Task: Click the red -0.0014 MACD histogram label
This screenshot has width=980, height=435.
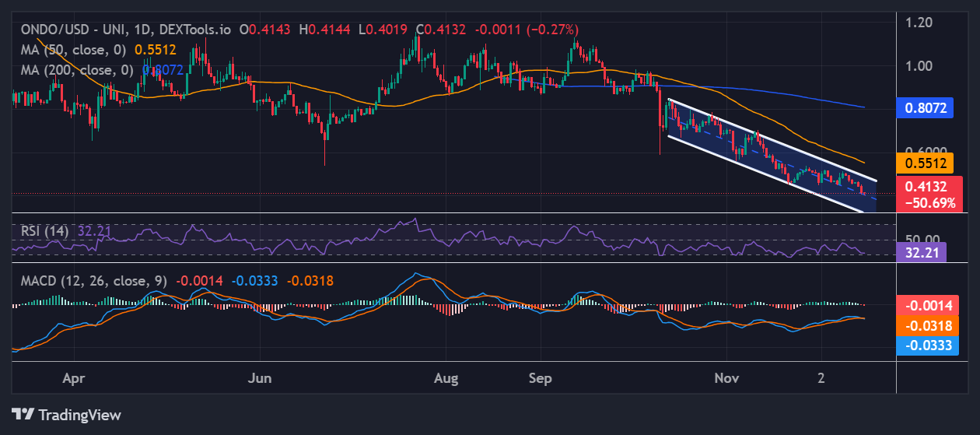Action: tap(922, 305)
